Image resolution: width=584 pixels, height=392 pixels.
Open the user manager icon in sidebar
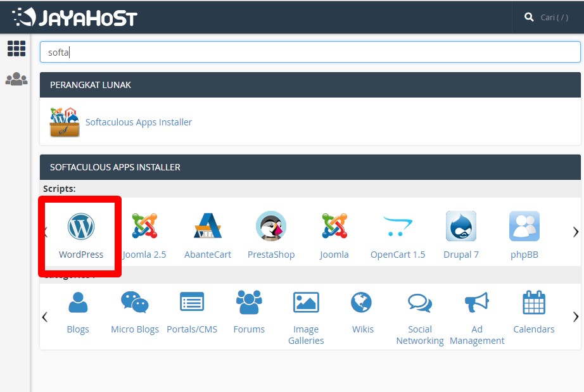click(16, 79)
